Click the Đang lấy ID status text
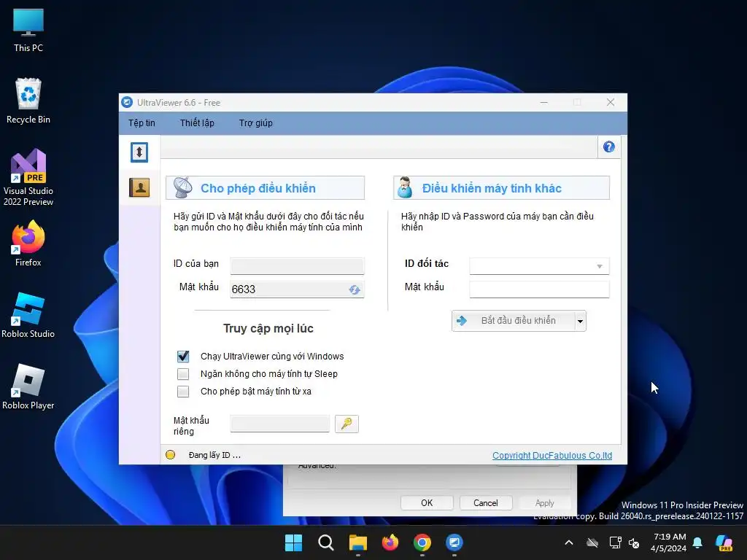747x560 pixels. [x=215, y=455]
